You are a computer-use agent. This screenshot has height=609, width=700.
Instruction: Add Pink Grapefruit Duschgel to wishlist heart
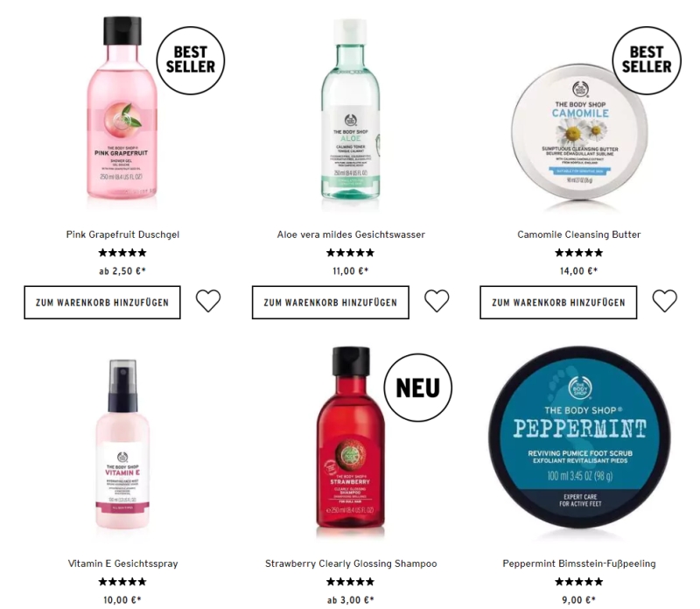point(208,301)
